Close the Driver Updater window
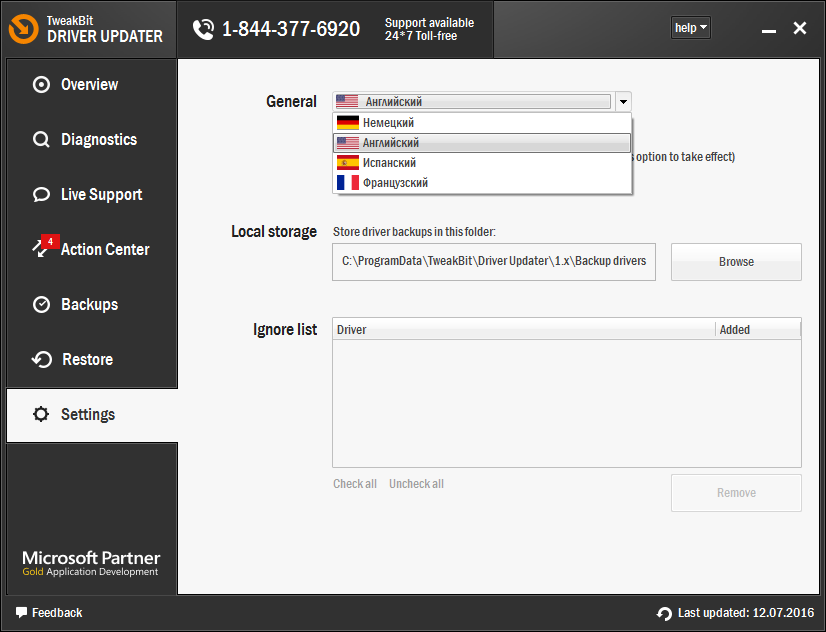The height and width of the screenshot is (632, 826). (800, 28)
